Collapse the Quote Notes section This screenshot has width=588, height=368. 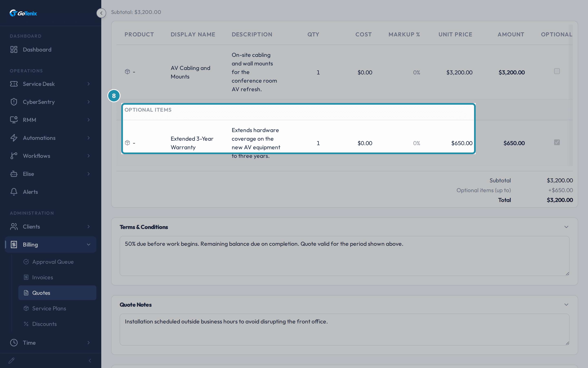coord(566,304)
